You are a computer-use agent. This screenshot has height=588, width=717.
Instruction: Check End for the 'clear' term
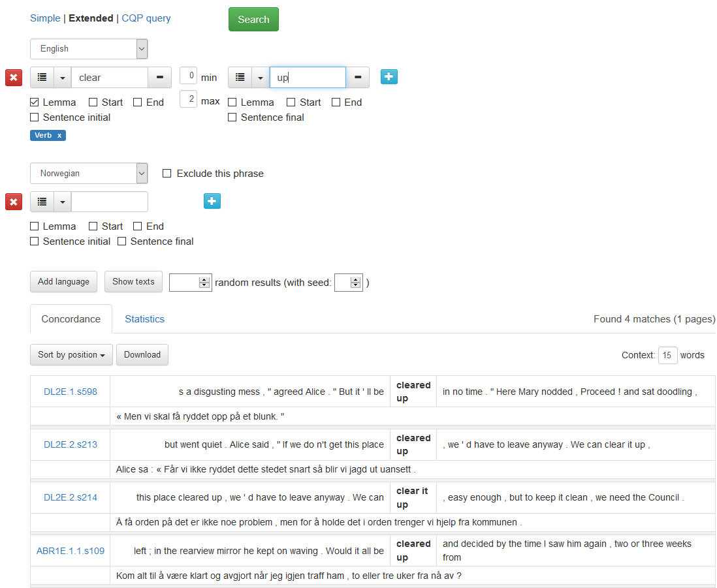(138, 102)
